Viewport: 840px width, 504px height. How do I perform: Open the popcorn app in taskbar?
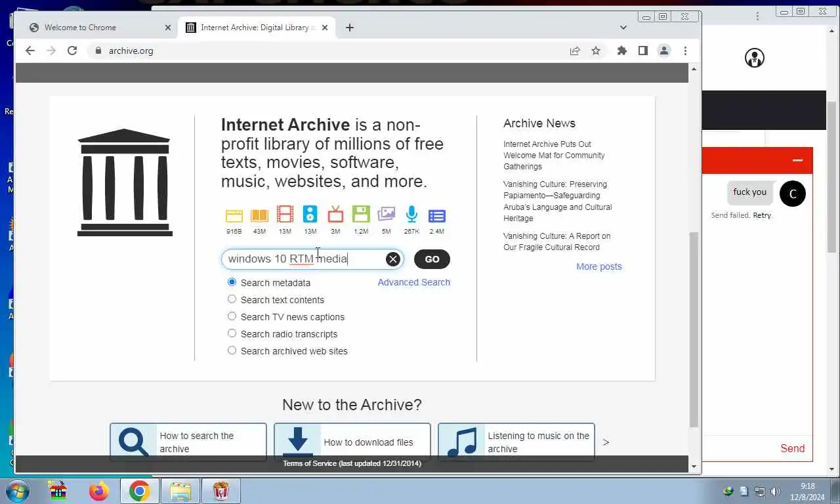click(x=221, y=491)
